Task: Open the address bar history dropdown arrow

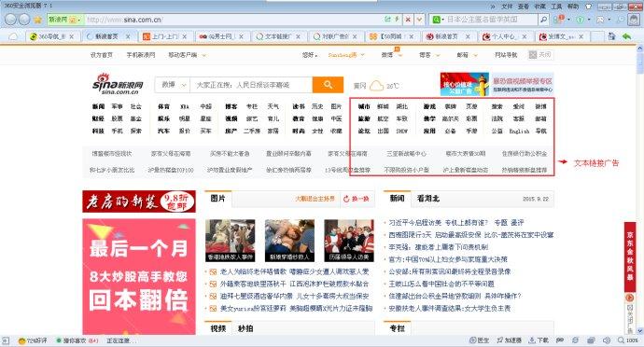Action: pos(419,20)
